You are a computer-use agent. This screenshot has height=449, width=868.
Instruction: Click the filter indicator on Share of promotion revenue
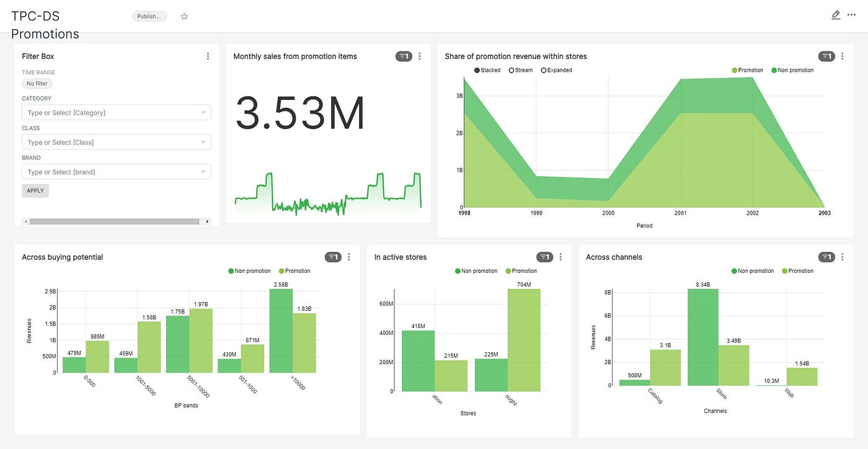click(x=826, y=56)
